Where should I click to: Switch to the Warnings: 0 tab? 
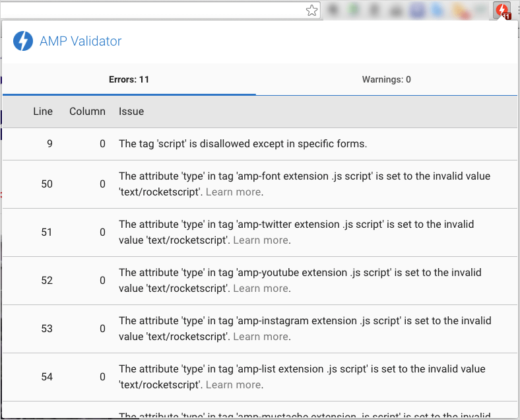coord(386,79)
